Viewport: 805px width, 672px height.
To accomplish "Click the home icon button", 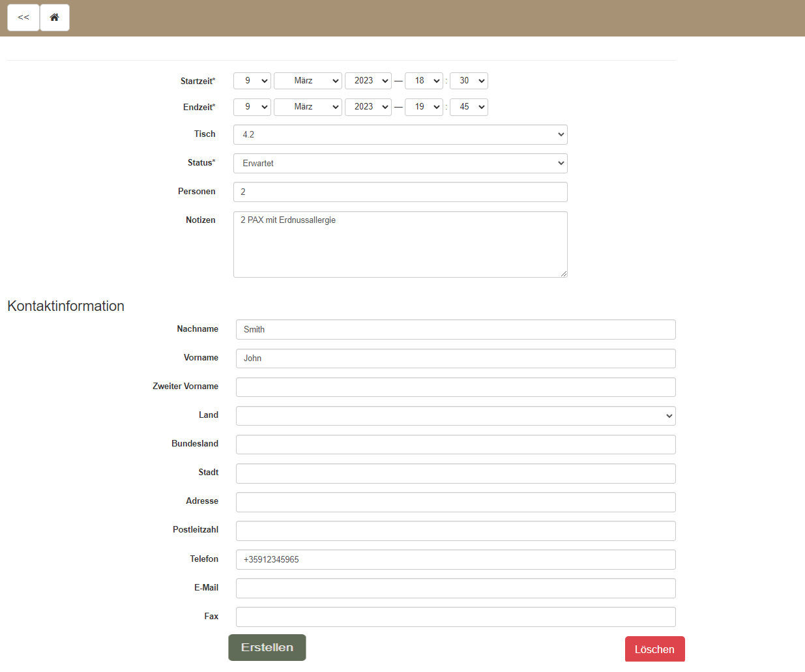I will click(x=55, y=18).
